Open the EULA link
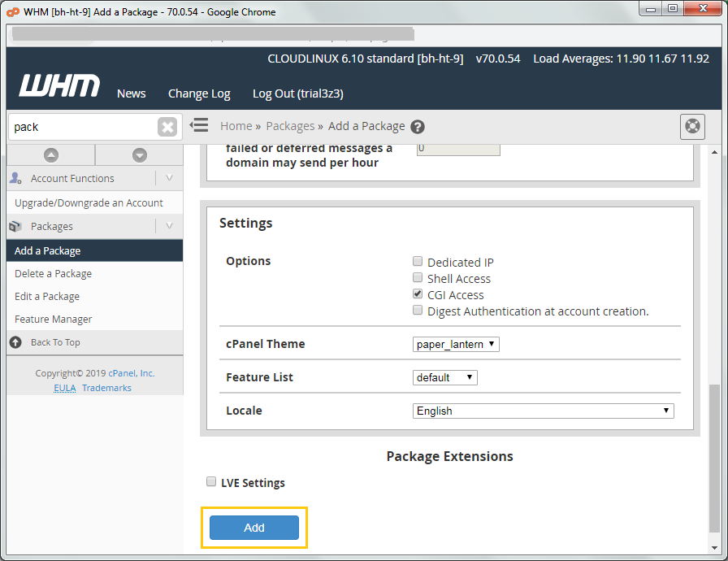This screenshot has width=728, height=561. [x=64, y=389]
